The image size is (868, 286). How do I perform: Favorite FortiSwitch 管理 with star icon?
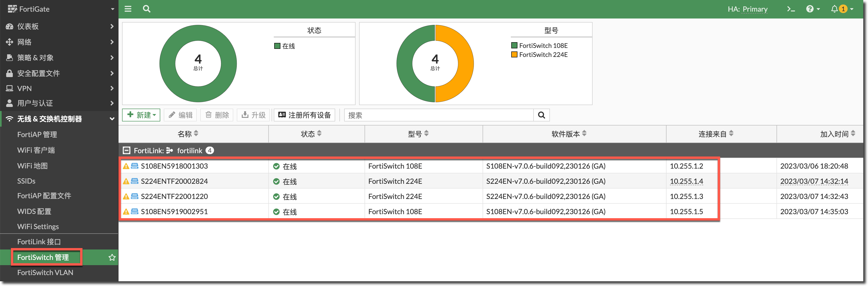(x=112, y=258)
